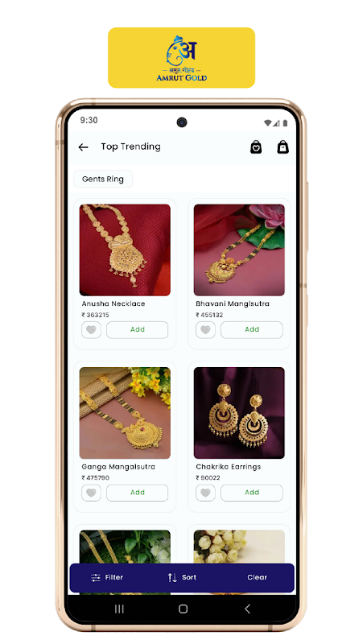
Task: Tap the back arrow beside Top Trending
Action: (x=84, y=147)
